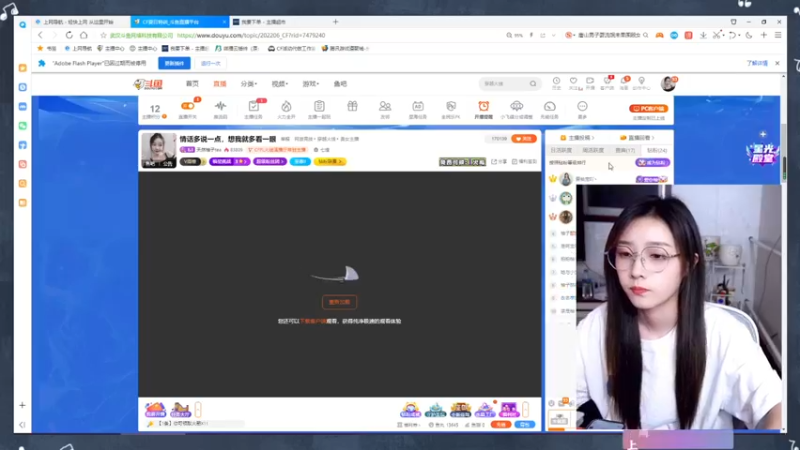Click the purple 成为钻粉 button
The width and height of the screenshot is (800, 450).
pyautogui.click(x=653, y=163)
